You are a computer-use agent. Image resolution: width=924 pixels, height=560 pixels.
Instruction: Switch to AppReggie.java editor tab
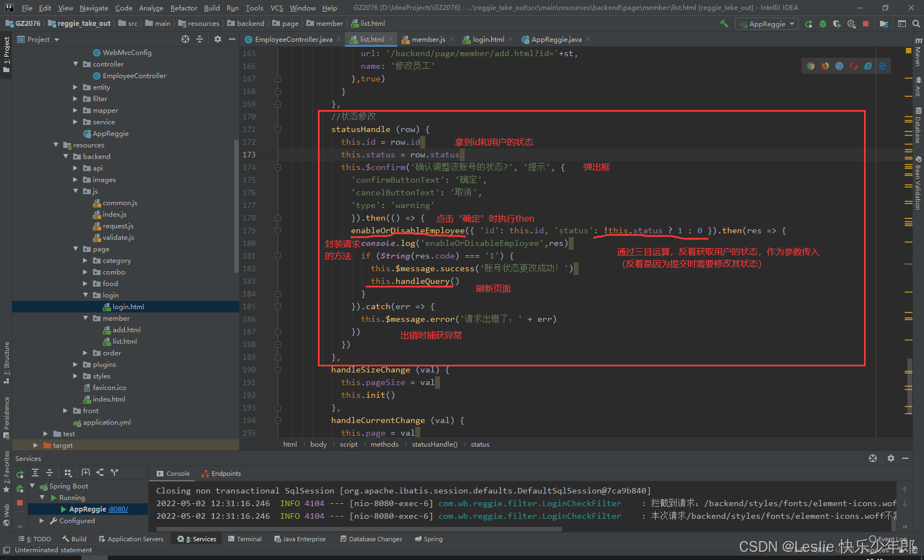point(556,40)
